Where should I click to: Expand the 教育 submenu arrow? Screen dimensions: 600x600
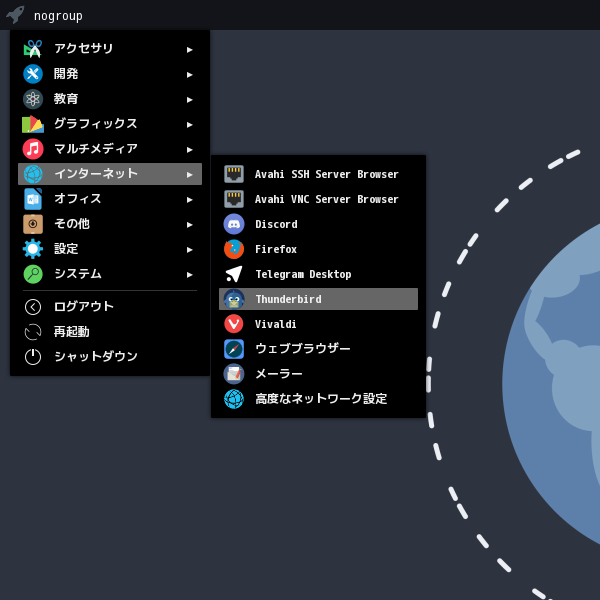coord(189,99)
